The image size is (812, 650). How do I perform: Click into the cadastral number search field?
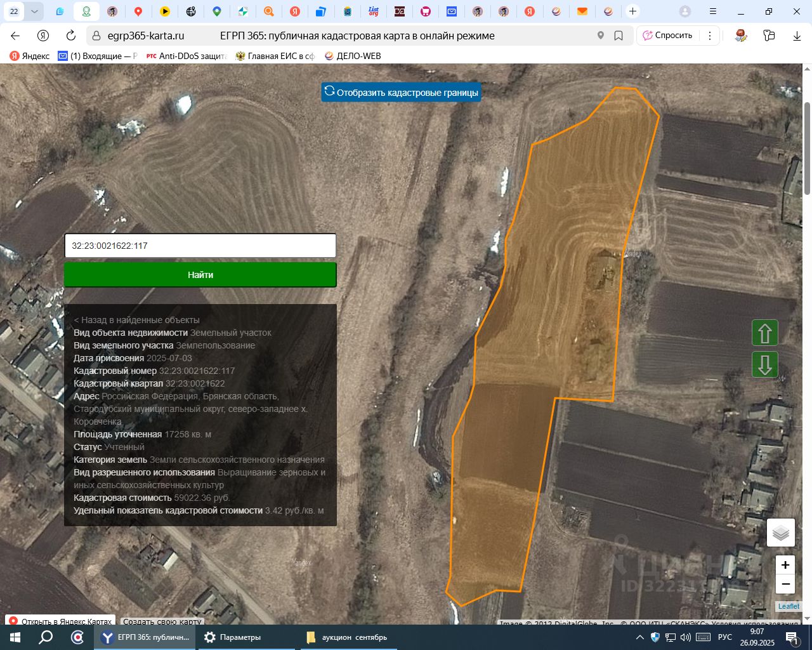pos(200,246)
